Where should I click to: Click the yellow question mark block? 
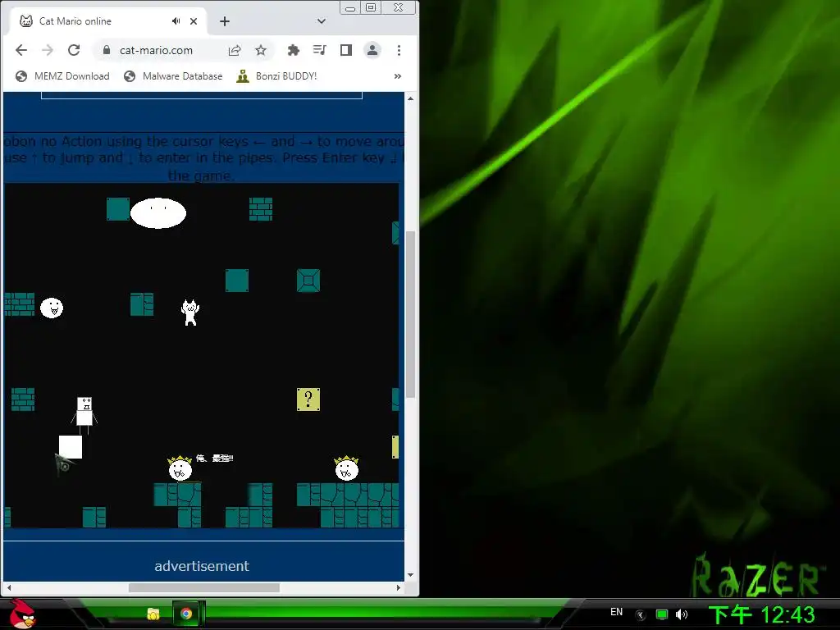click(x=308, y=399)
